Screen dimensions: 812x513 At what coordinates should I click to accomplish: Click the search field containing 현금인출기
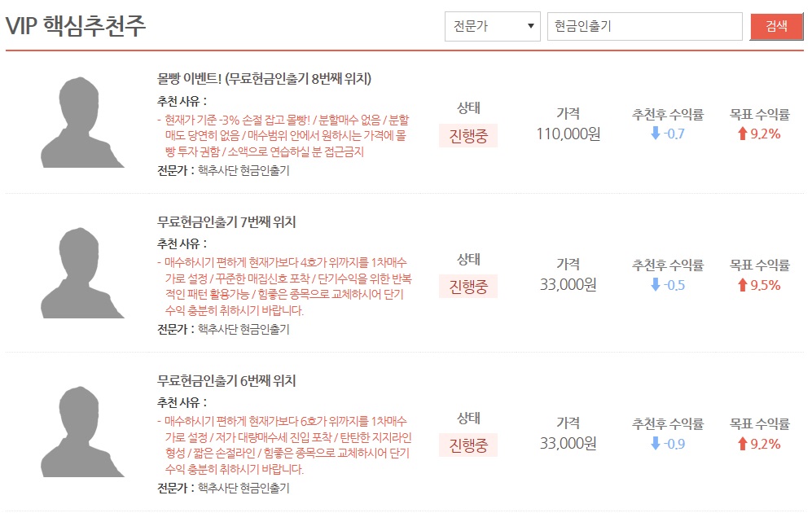pos(645,26)
